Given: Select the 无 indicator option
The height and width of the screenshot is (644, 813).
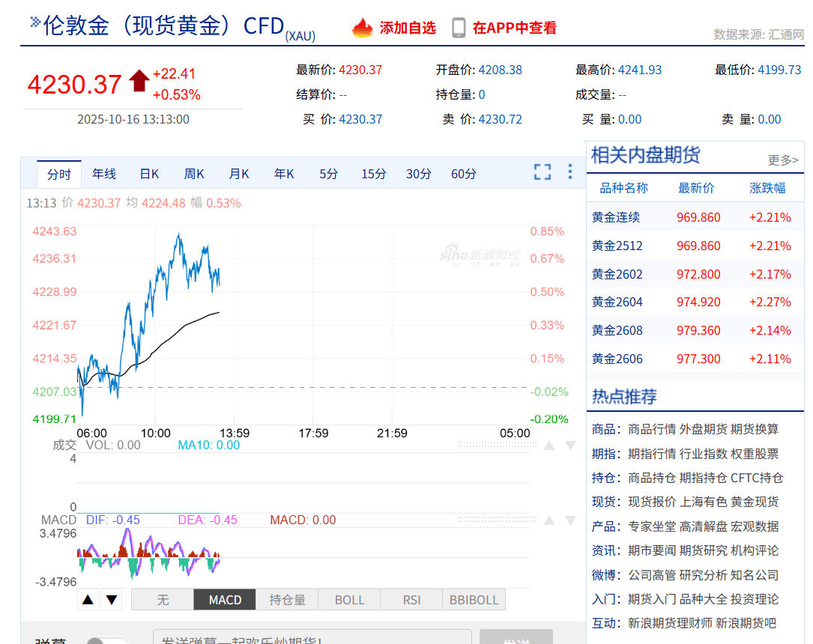Looking at the screenshot, I should tap(163, 600).
